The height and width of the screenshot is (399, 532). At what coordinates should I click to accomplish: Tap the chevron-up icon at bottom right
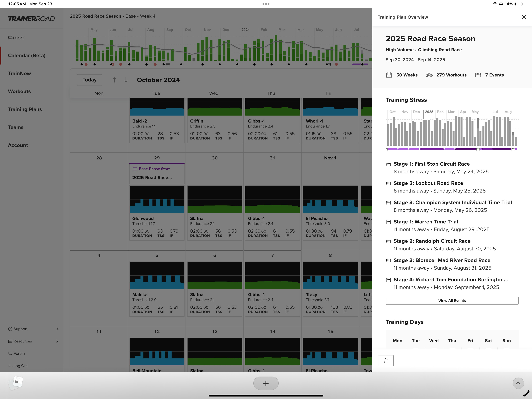click(x=518, y=383)
